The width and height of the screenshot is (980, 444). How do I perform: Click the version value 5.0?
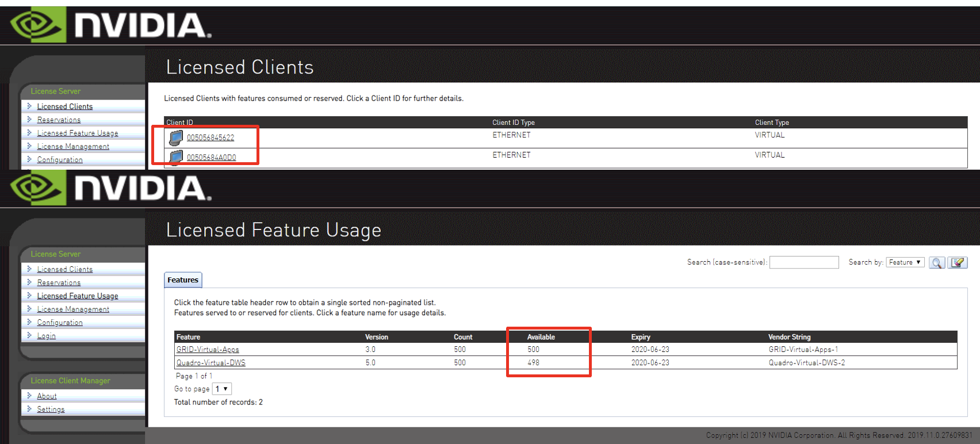370,363
